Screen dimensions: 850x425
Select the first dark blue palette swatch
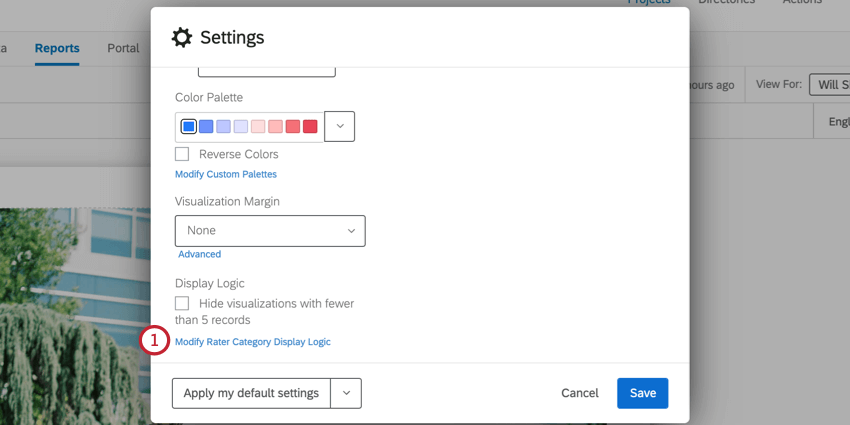(x=188, y=126)
